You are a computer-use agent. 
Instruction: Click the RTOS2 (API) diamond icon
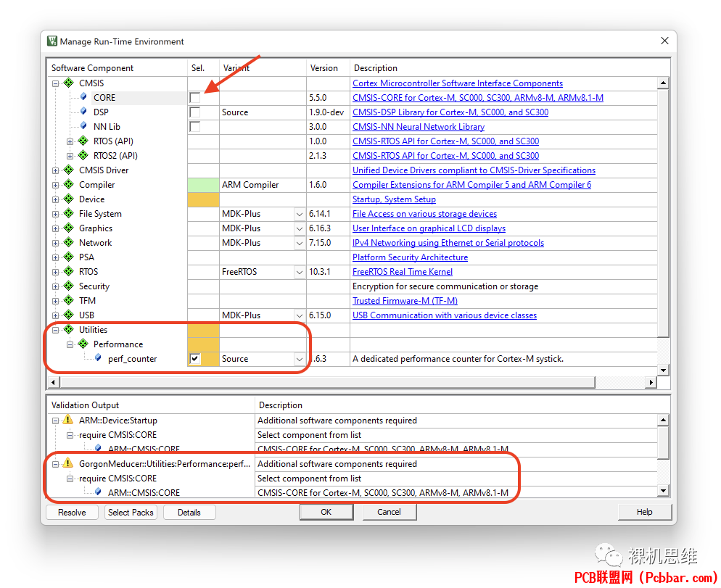pos(83,155)
